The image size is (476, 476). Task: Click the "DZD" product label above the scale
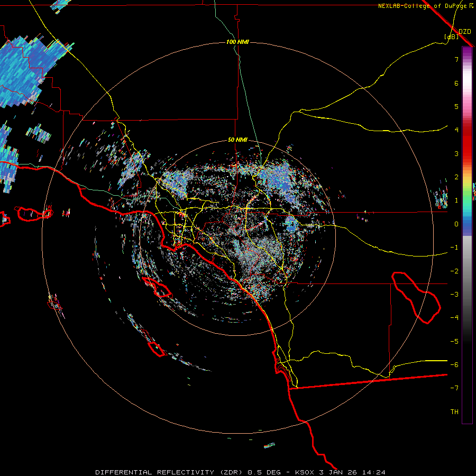[x=465, y=32]
